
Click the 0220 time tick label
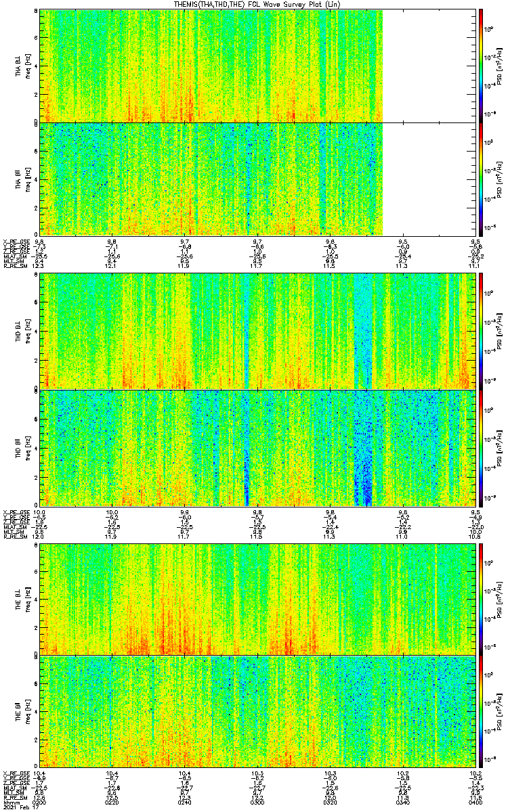112,801
